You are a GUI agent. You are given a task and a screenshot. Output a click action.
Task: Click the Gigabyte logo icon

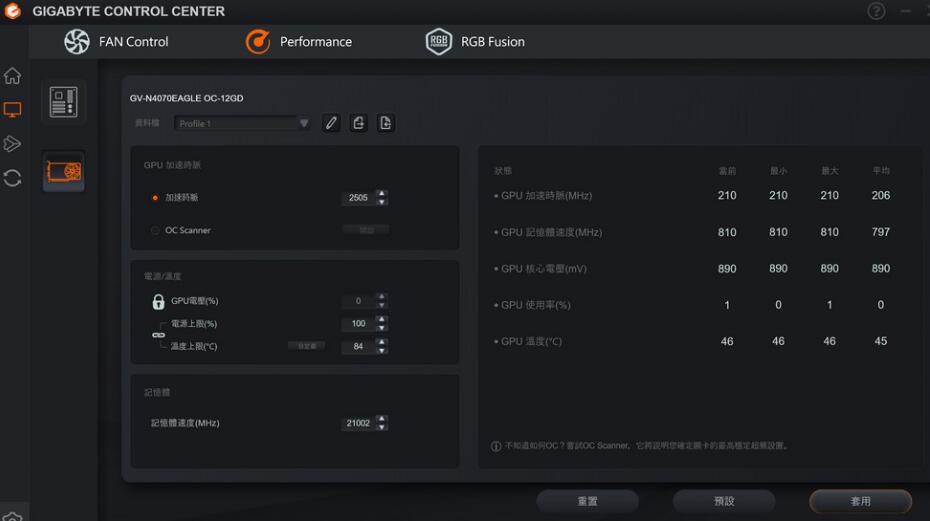tap(12, 11)
